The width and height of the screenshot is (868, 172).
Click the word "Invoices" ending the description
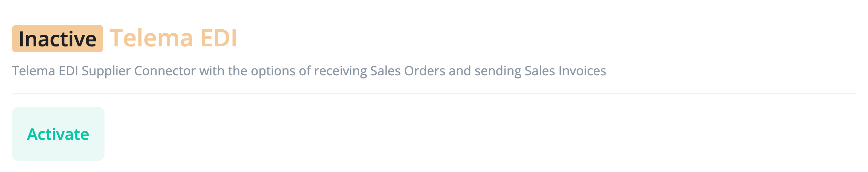coord(582,71)
